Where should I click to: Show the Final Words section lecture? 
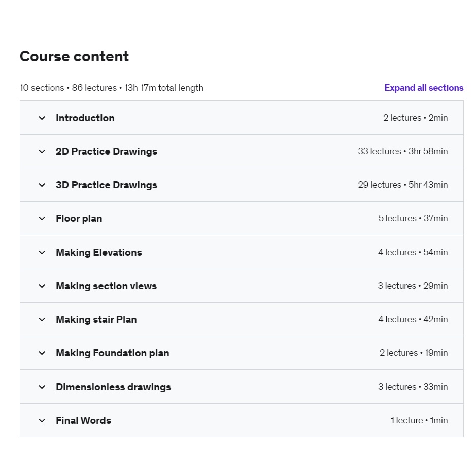pyautogui.click(x=83, y=420)
